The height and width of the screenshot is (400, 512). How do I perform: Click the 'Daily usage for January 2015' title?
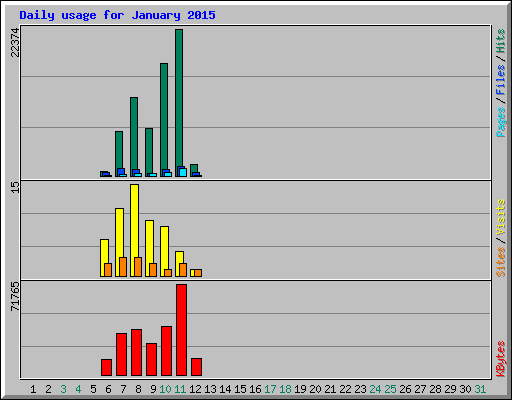coord(117,16)
